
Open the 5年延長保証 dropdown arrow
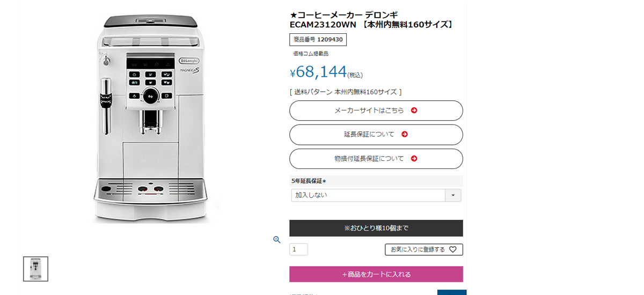pyautogui.click(x=453, y=195)
